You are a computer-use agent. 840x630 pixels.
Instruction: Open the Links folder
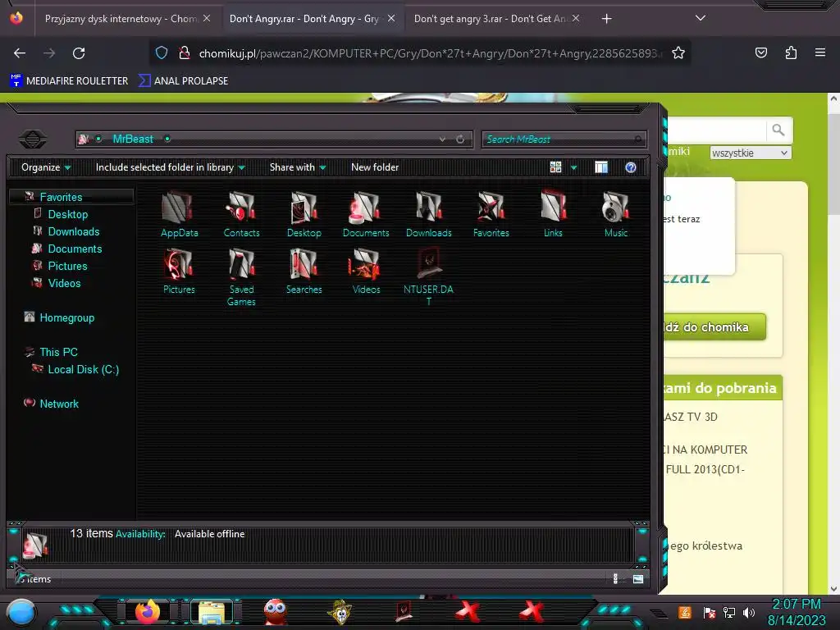coord(553,214)
